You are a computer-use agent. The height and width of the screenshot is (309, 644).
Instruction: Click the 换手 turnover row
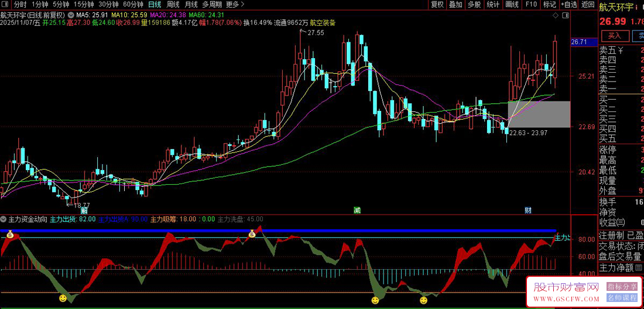[621, 202]
